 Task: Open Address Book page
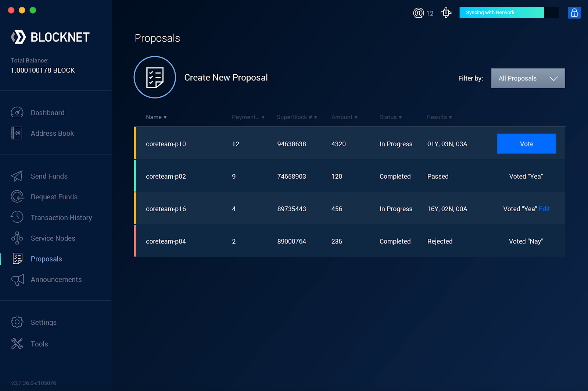pyautogui.click(x=53, y=133)
